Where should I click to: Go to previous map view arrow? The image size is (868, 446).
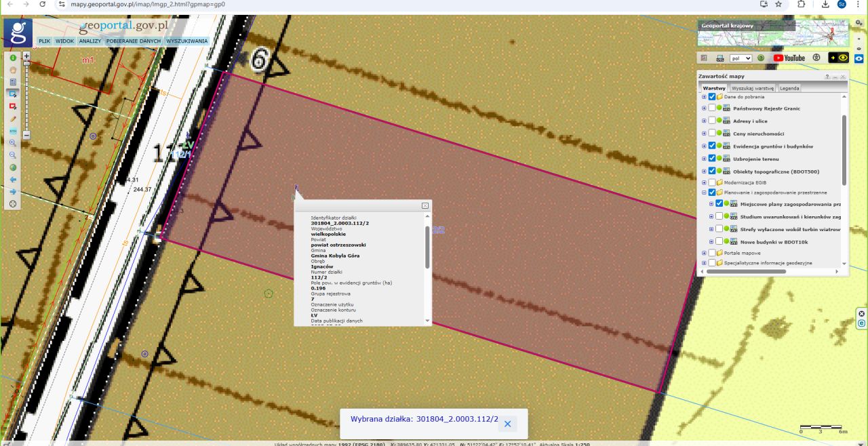pyautogui.click(x=13, y=180)
